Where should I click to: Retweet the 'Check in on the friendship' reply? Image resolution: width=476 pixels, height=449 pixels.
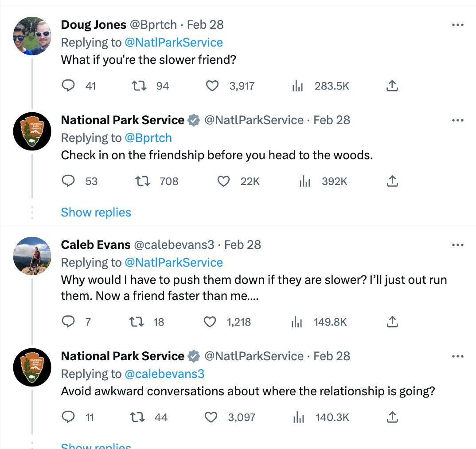(142, 181)
